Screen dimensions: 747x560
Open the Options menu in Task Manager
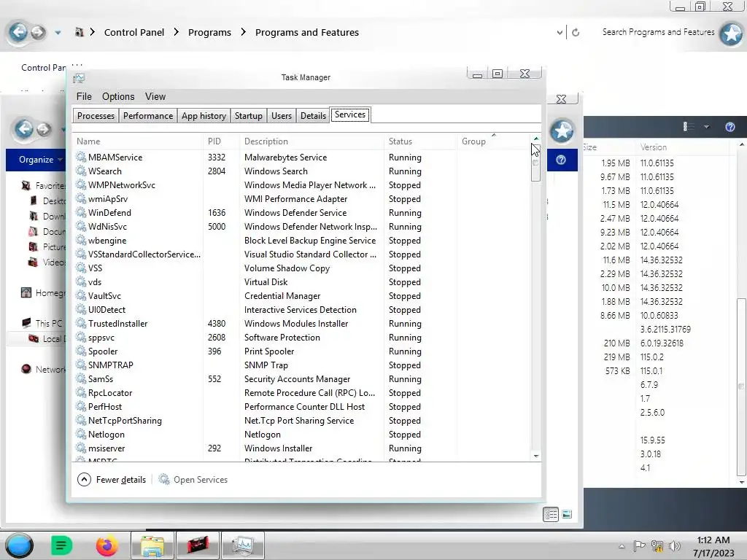coord(118,96)
